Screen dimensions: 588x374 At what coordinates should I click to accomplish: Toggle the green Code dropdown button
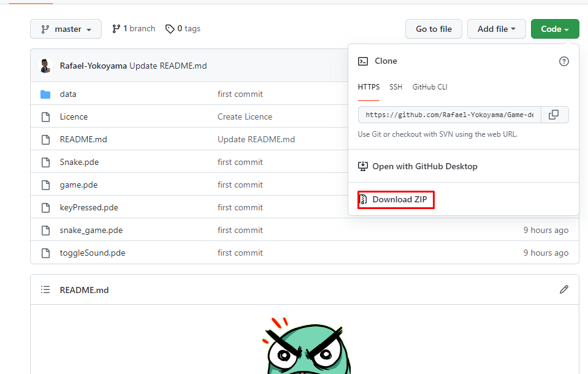click(x=555, y=29)
